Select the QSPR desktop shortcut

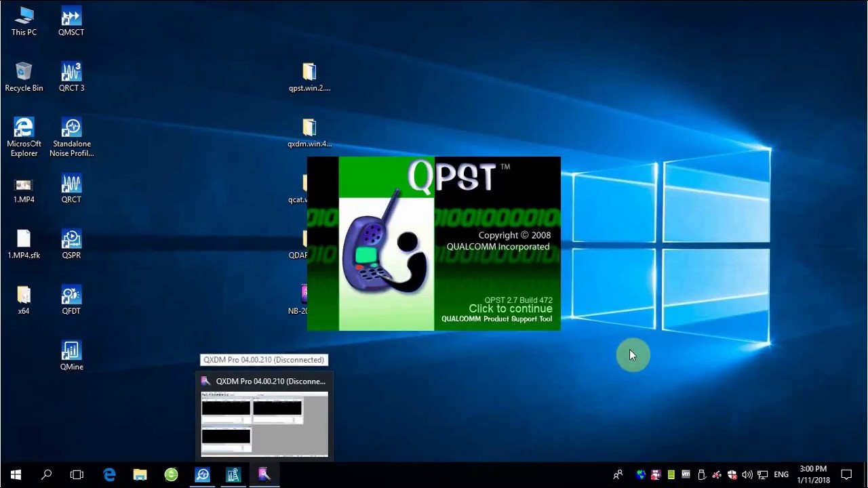coord(71,244)
